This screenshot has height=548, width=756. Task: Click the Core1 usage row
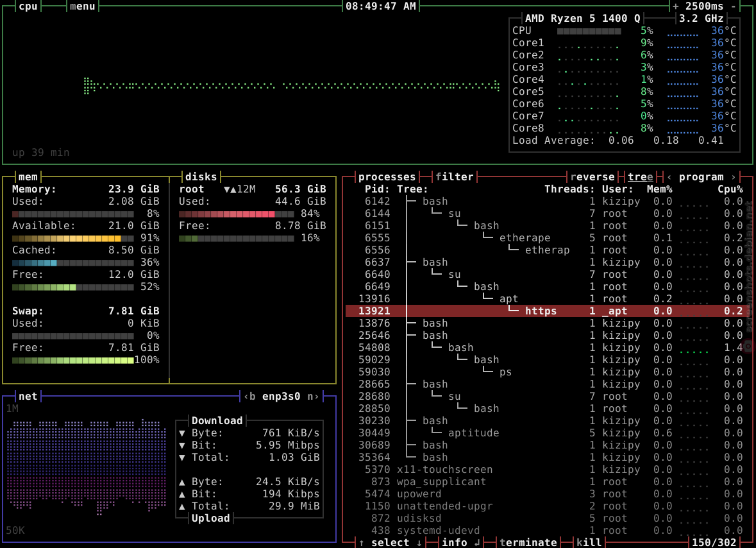(x=625, y=43)
